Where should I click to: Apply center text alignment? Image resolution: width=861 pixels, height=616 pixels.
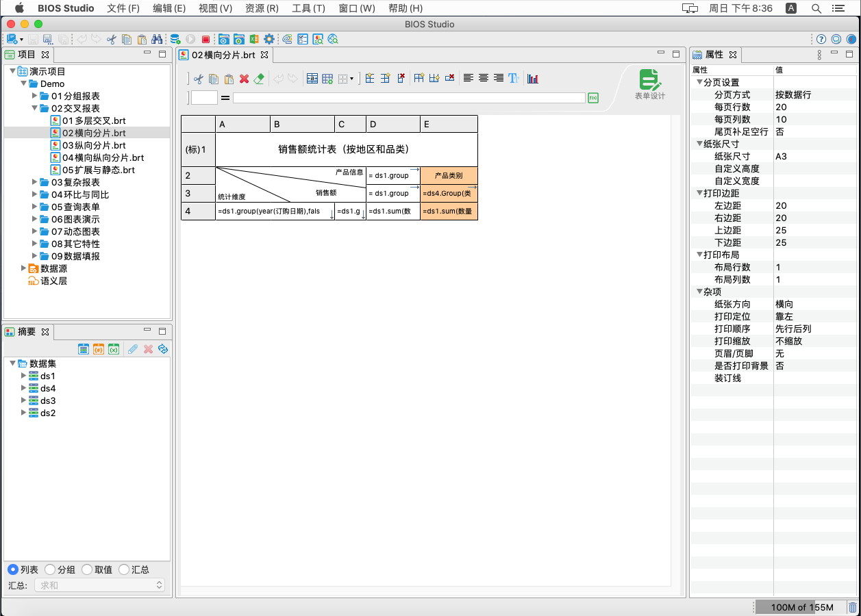click(x=484, y=79)
